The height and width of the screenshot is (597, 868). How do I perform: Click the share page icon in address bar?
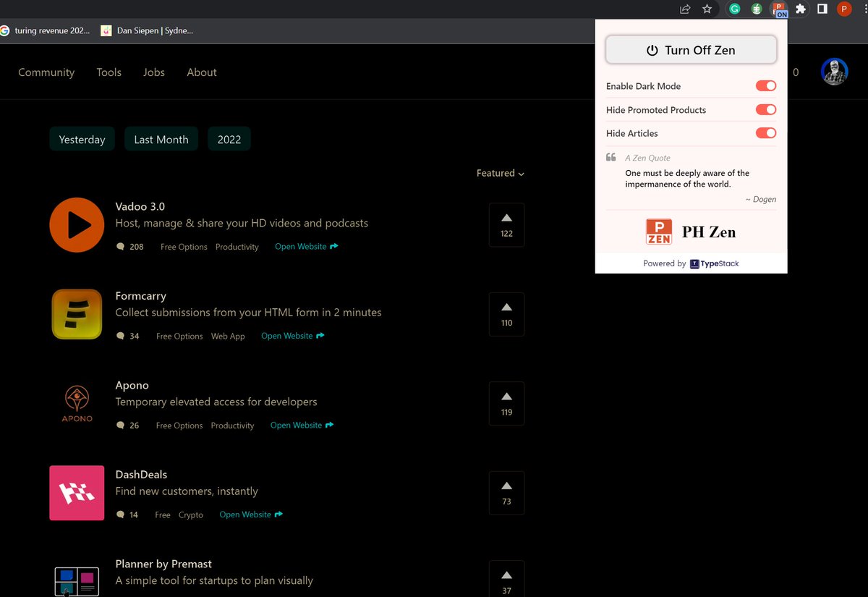click(685, 9)
